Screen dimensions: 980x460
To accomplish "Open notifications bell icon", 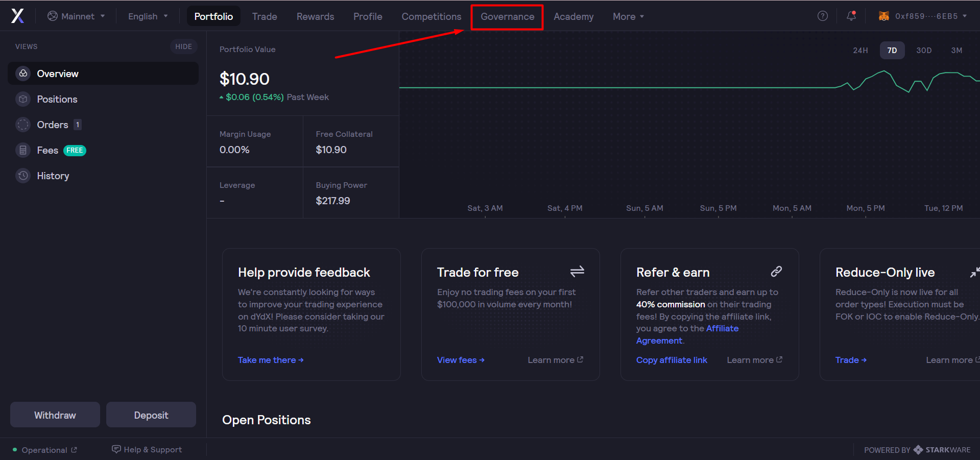I will coord(851,16).
